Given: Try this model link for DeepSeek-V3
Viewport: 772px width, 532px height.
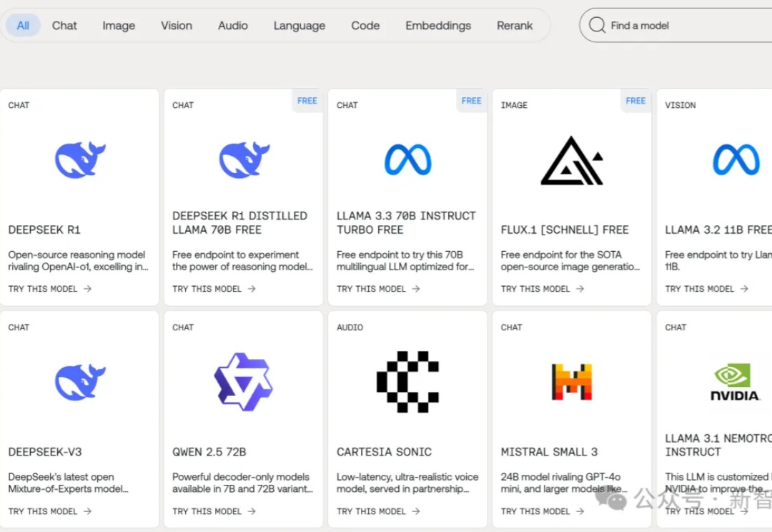Looking at the screenshot, I should [x=50, y=511].
